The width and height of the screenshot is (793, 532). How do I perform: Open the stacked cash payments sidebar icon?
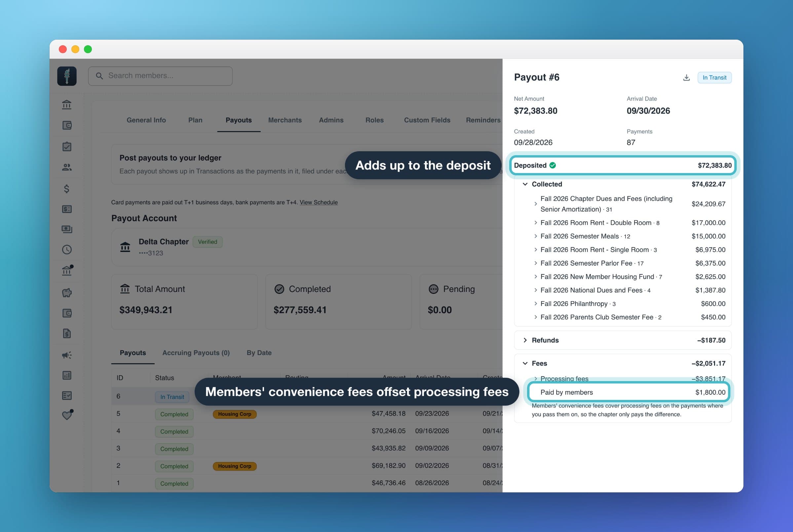tap(67, 230)
